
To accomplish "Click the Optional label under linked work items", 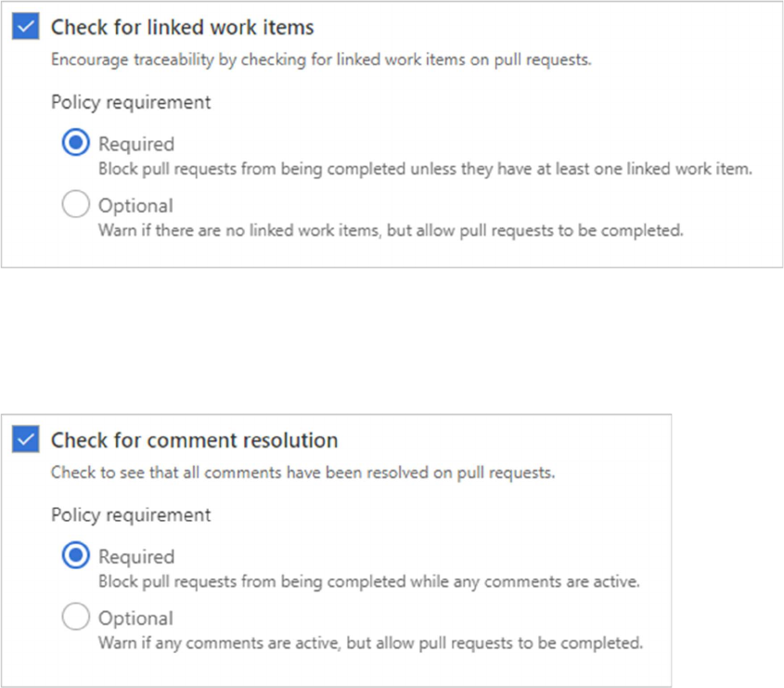I will (x=135, y=205).
